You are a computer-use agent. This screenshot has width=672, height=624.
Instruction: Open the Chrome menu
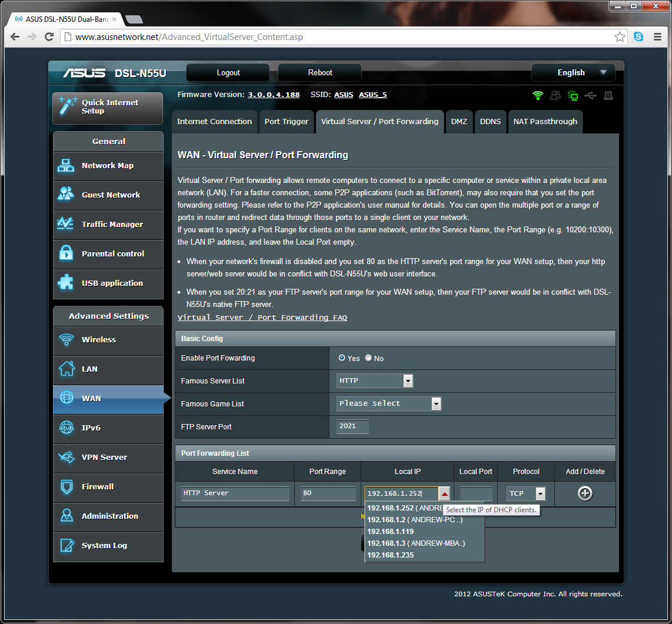(x=657, y=37)
